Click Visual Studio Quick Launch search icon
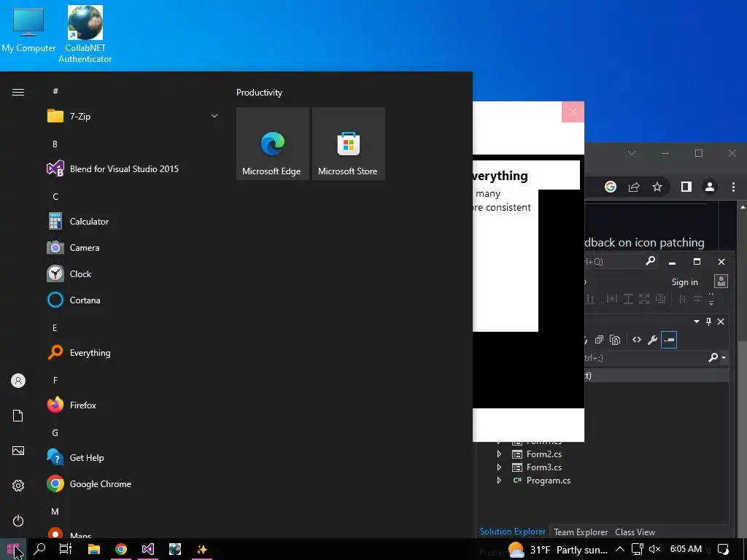 click(650, 261)
